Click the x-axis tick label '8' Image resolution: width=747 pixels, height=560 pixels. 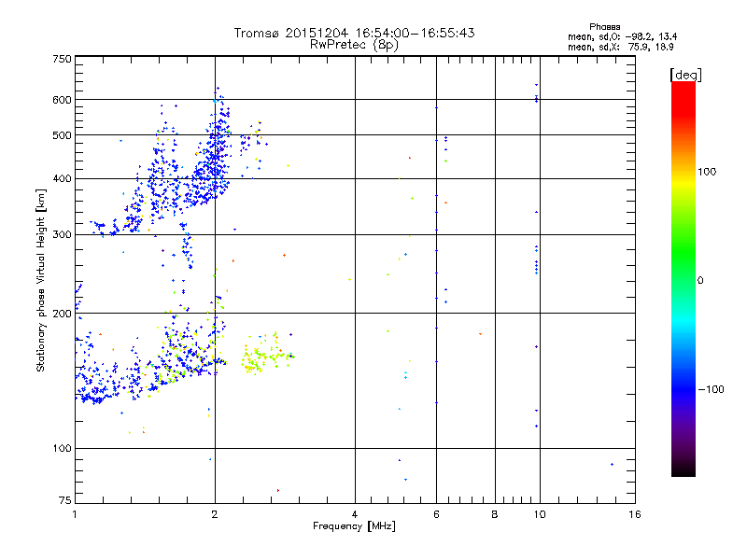tap(495, 514)
